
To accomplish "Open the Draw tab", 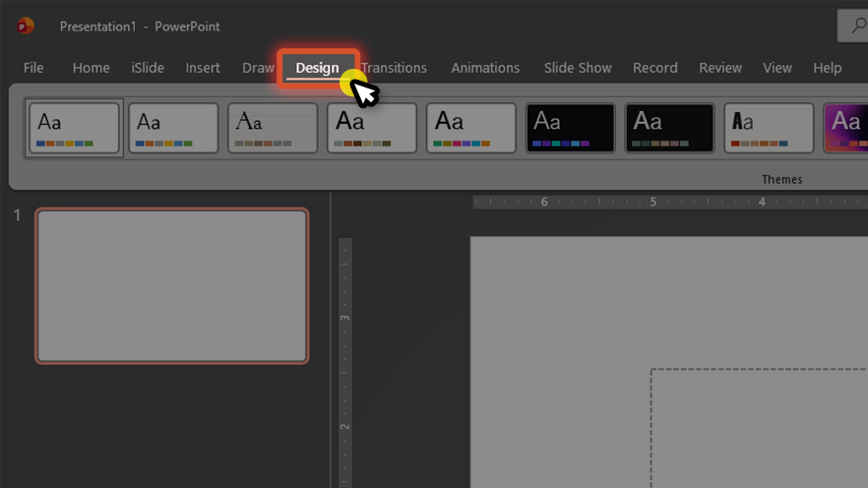I will (258, 68).
